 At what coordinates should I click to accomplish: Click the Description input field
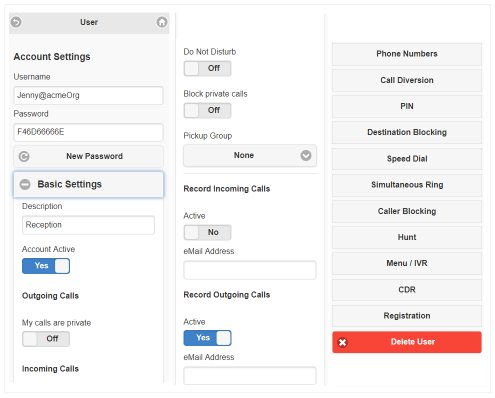pyautogui.click(x=88, y=225)
